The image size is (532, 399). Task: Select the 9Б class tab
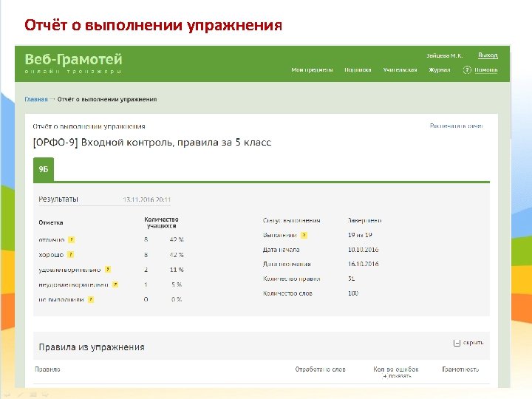click(x=44, y=169)
